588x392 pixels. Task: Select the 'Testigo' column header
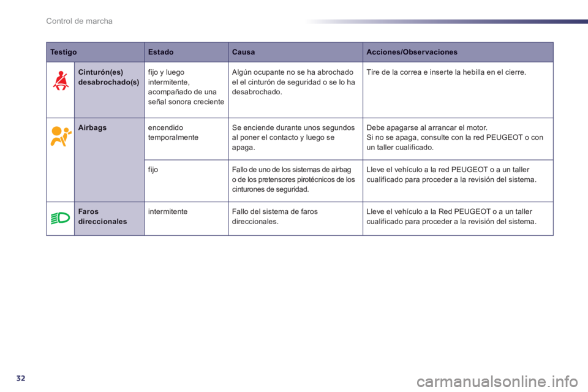click(x=96, y=52)
